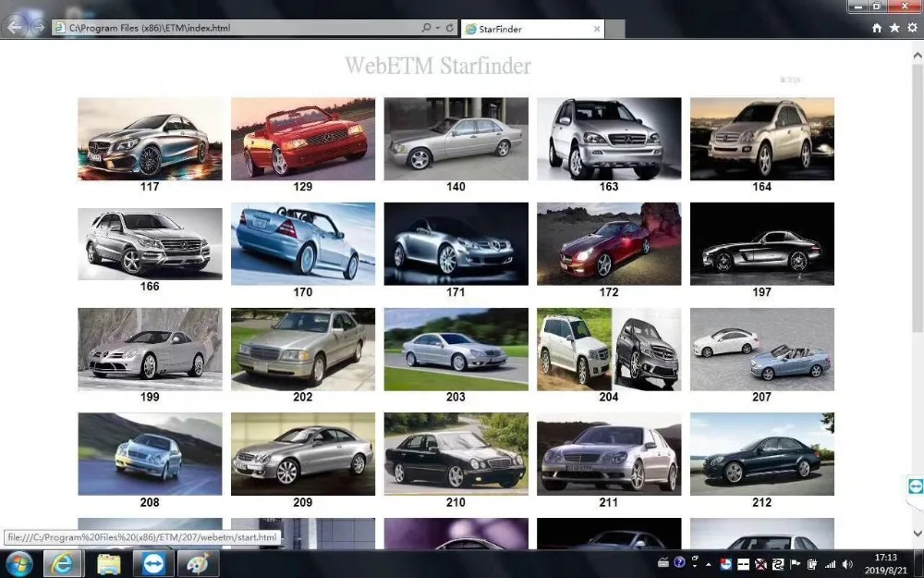Viewport: 924px width, 578px height.
Task: Click the browser Forward arrow button
Action: pyautogui.click(x=39, y=27)
